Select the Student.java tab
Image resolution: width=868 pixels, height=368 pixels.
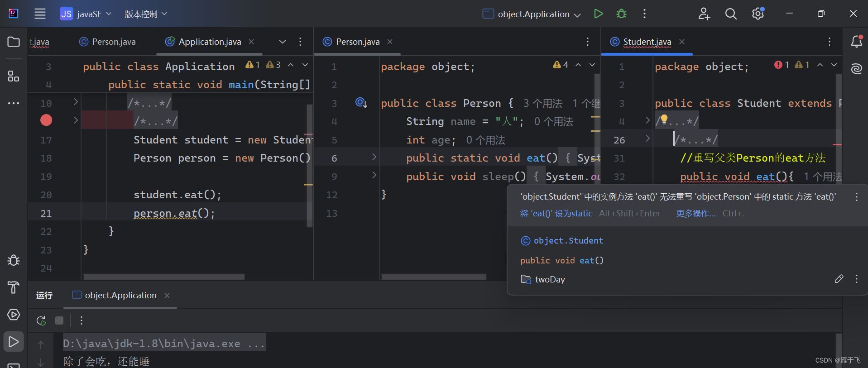pos(641,42)
